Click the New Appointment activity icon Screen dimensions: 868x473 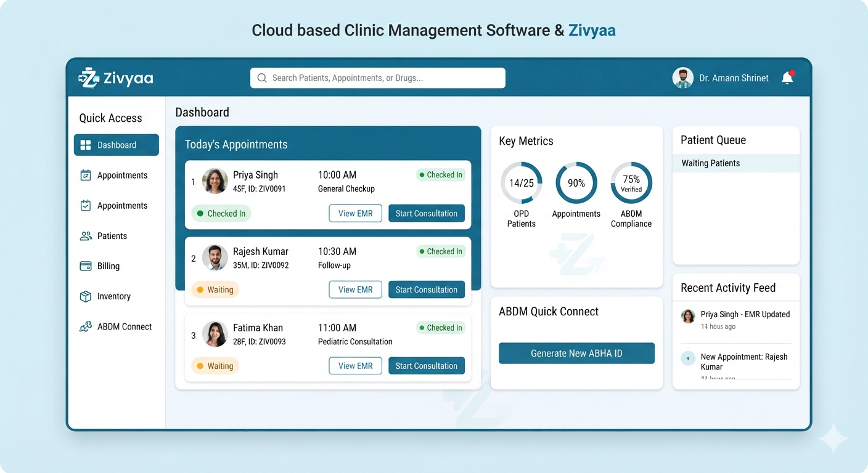pyautogui.click(x=688, y=358)
